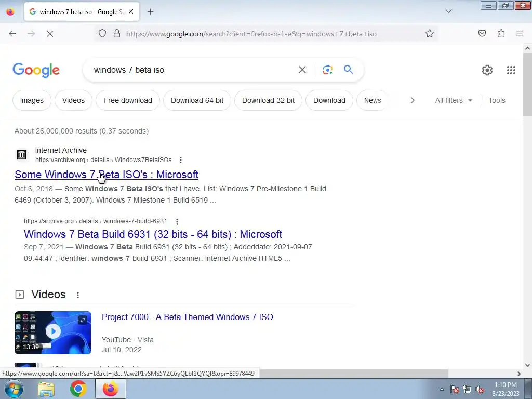Select the Download 64 bit chip
The width and height of the screenshot is (532, 399).
coord(197,100)
